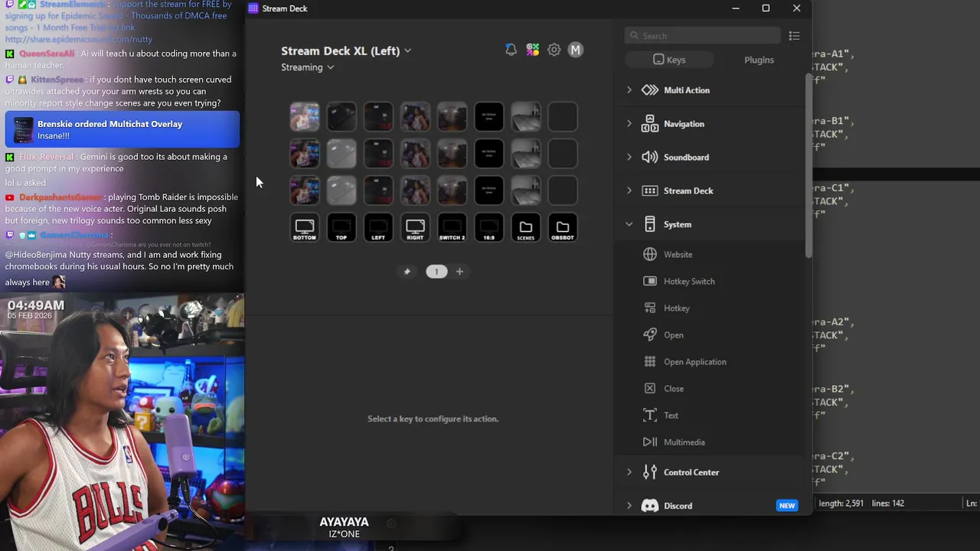Open the notifications bell in Stream Deck
The image size is (980, 551).
(x=511, y=50)
